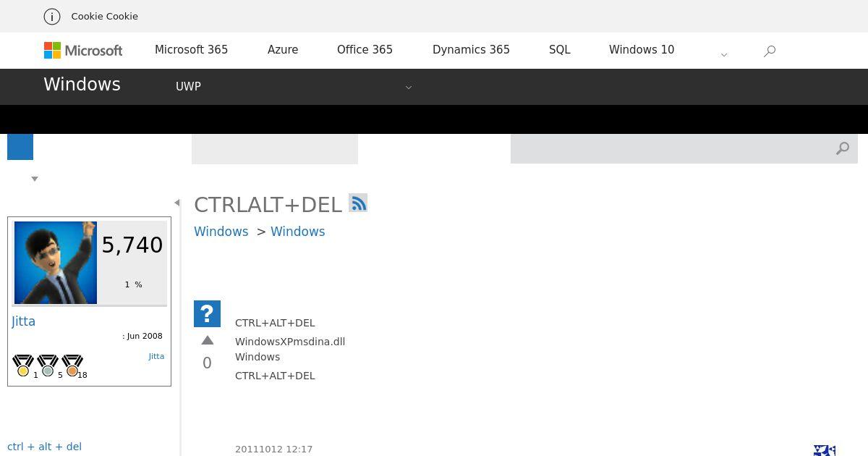Click the Microsoft logo
This screenshot has width=868, height=456.
pos(83,50)
